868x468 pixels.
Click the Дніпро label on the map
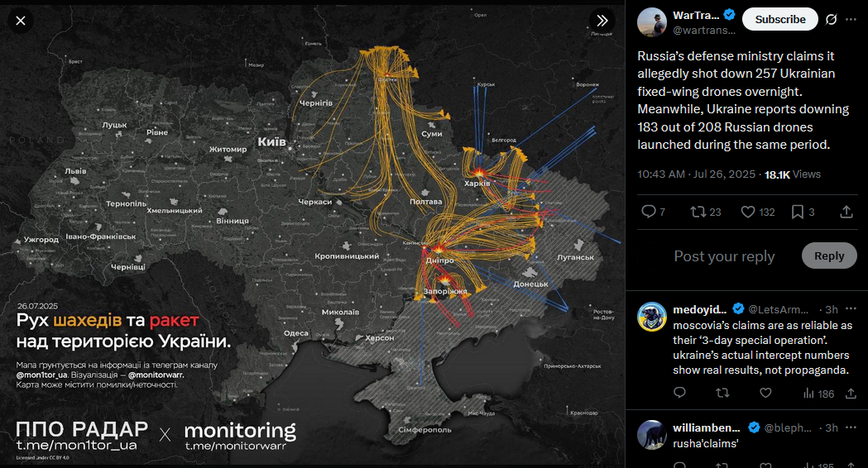(x=439, y=260)
